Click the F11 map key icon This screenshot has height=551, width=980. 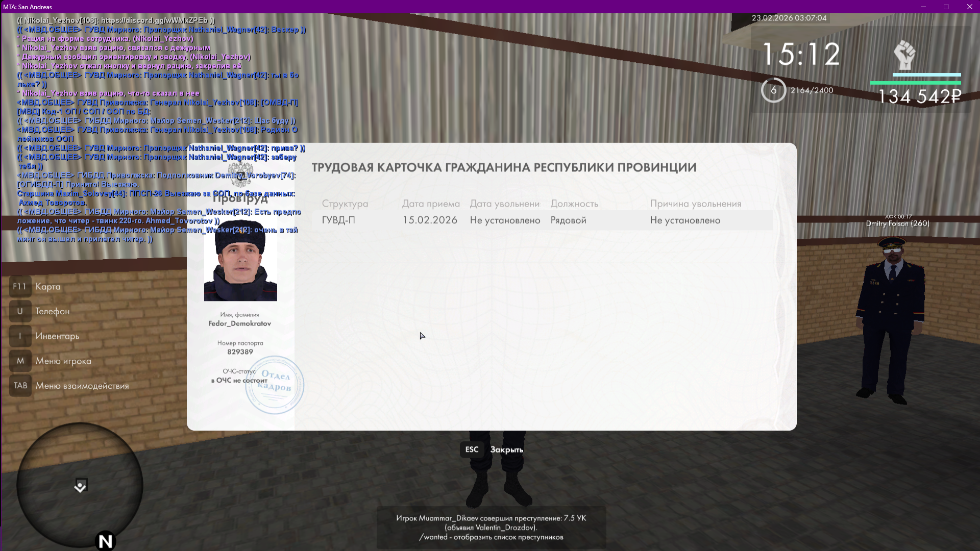coord(20,287)
